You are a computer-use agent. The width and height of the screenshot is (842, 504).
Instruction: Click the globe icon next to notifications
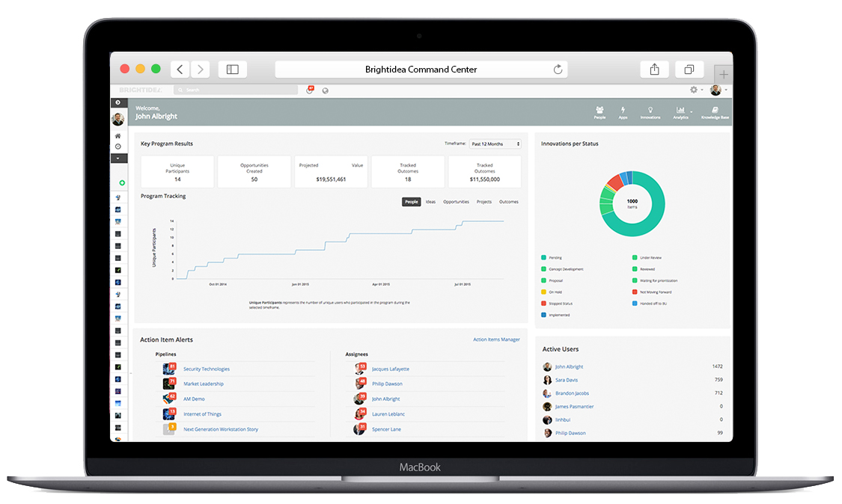[x=325, y=90]
